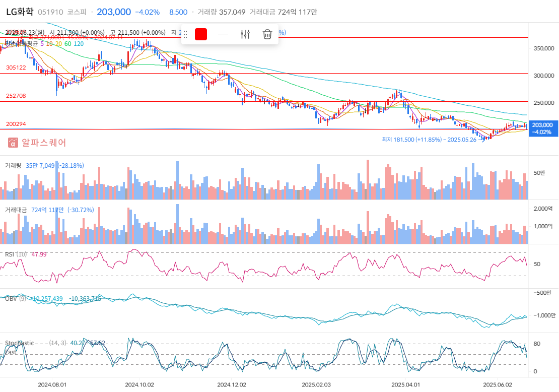Click the 2025.02.03 date axis label
The height and width of the screenshot is (392, 559).
(316, 385)
